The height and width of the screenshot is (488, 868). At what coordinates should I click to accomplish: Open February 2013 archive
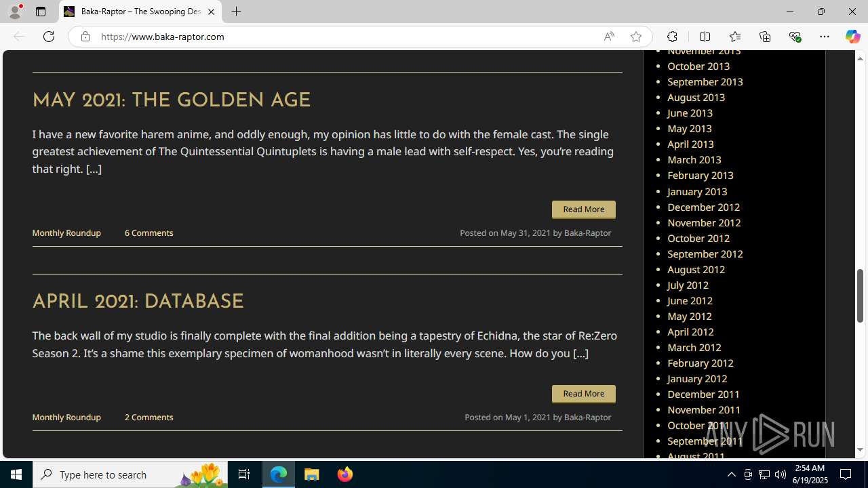click(x=701, y=175)
